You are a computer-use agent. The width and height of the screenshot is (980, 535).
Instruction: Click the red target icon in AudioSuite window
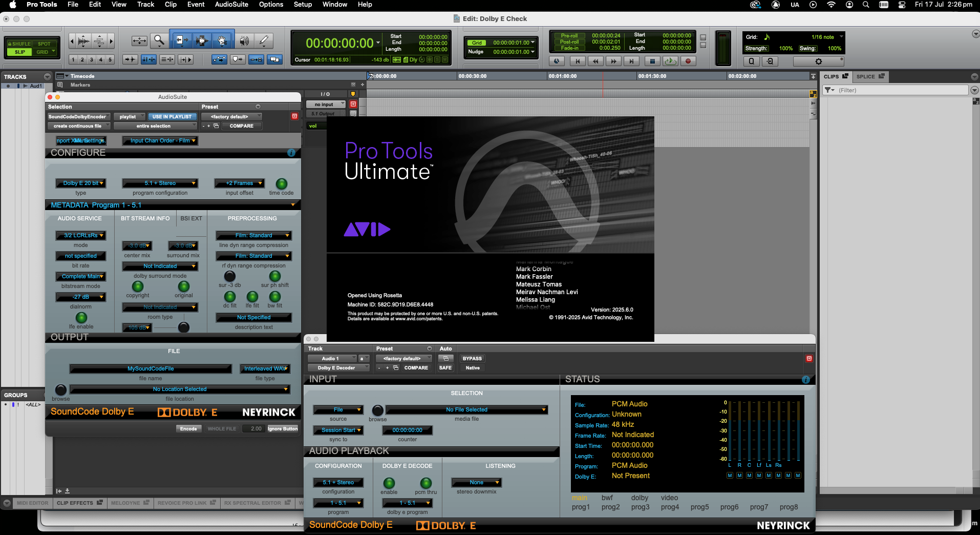[x=294, y=116]
